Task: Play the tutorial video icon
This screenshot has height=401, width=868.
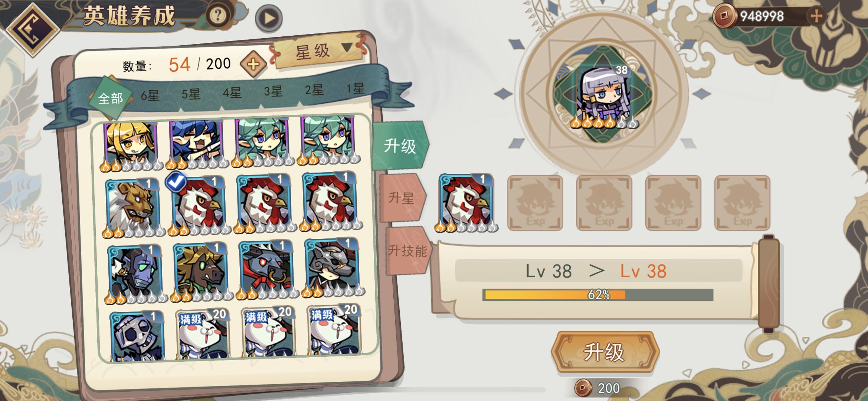Action: click(x=269, y=18)
